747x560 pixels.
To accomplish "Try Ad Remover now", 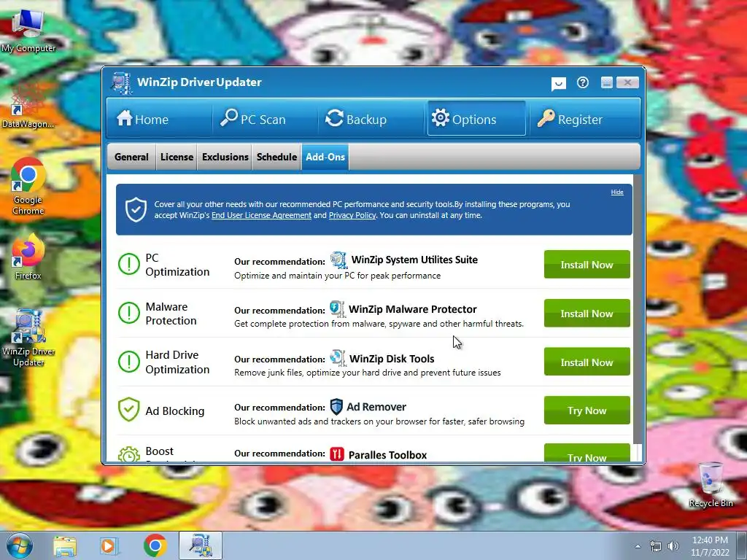I will click(x=587, y=410).
